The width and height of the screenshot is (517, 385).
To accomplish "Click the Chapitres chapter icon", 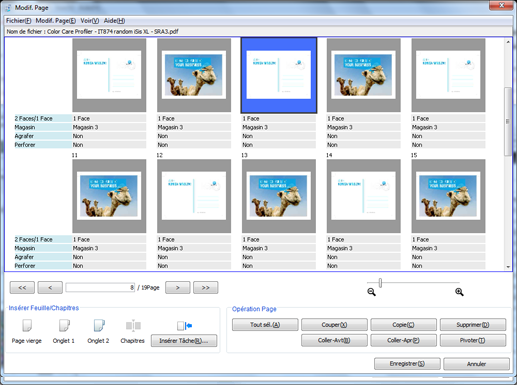I will point(133,326).
